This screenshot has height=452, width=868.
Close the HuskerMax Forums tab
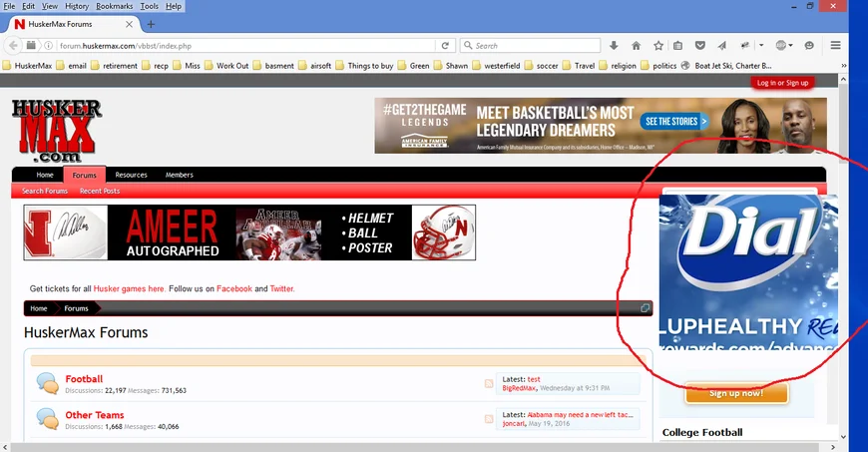click(129, 24)
